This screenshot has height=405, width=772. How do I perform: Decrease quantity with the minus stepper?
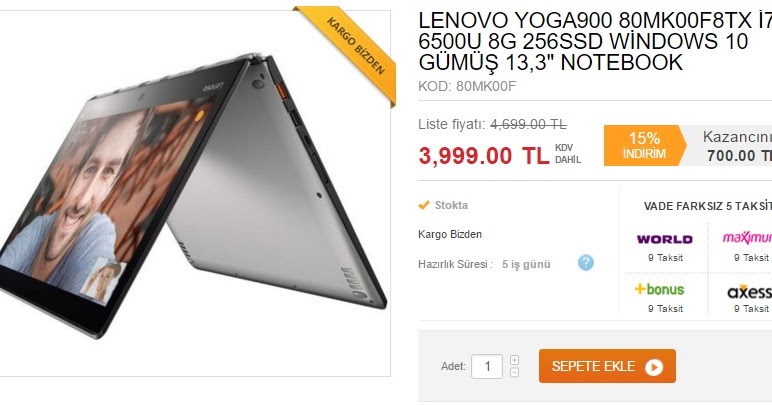tap(514, 373)
